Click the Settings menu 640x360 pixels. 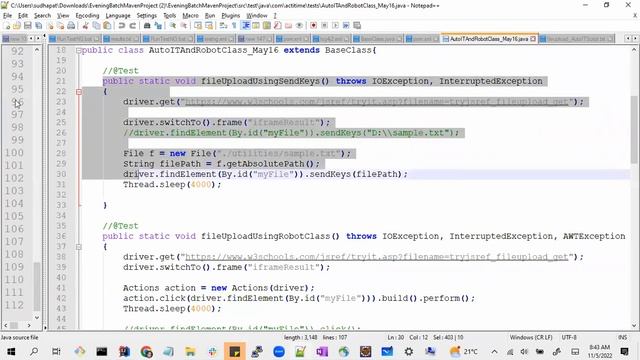click(x=147, y=16)
